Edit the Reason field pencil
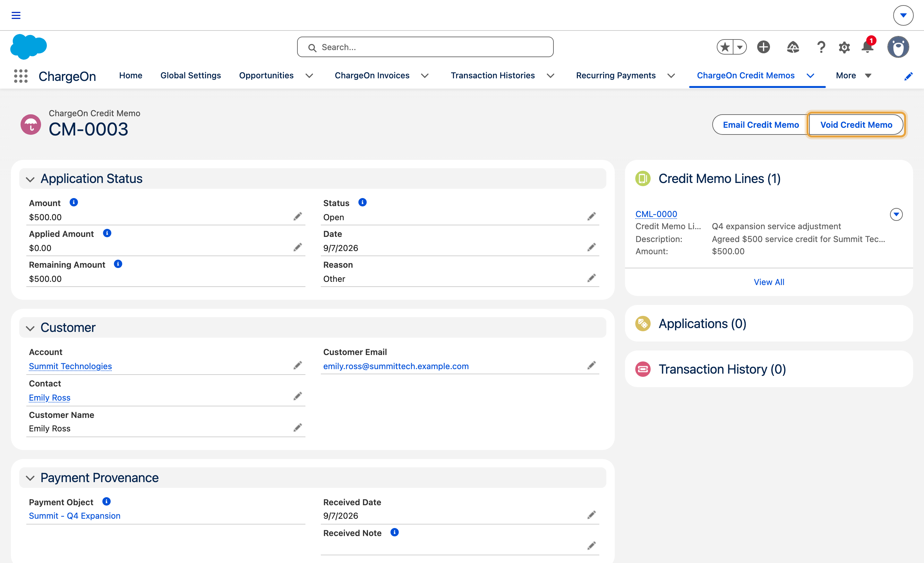This screenshot has width=924, height=563. [x=591, y=278]
